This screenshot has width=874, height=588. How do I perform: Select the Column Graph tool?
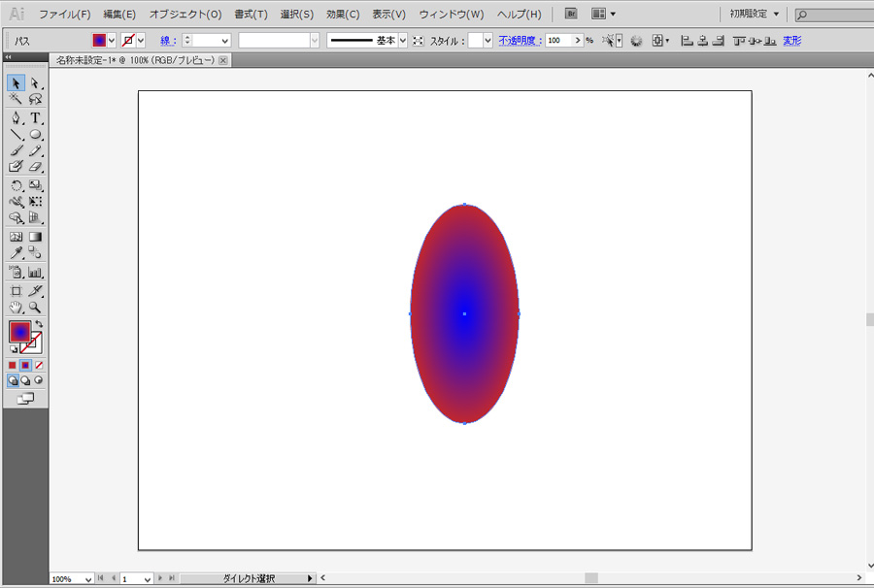(35, 272)
